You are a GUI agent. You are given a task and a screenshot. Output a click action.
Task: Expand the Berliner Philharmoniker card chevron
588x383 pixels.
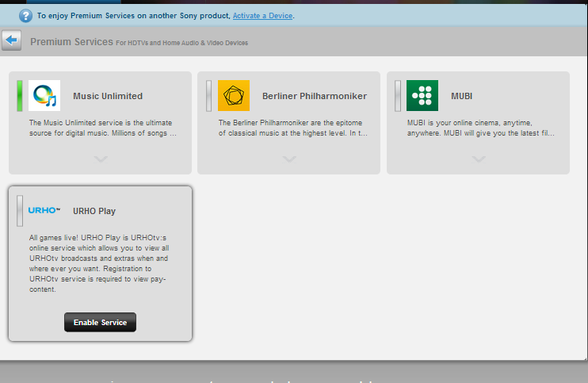pyautogui.click(x=289, y=159)
